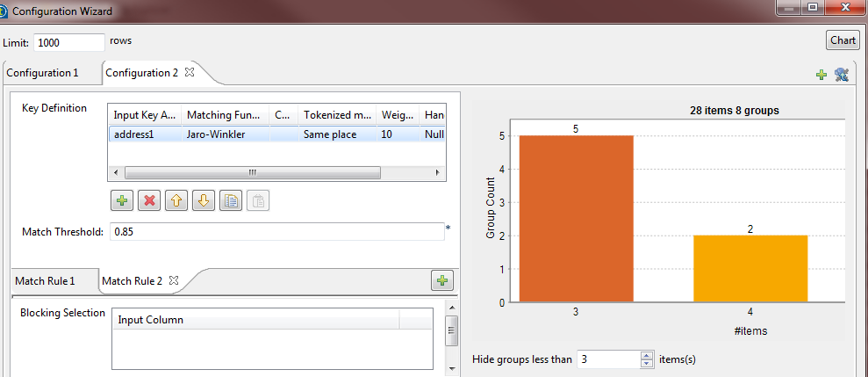This screenshot has height=377, width=868.
Task: Close the Configuration 2 tab
Action: pos(190,72)
